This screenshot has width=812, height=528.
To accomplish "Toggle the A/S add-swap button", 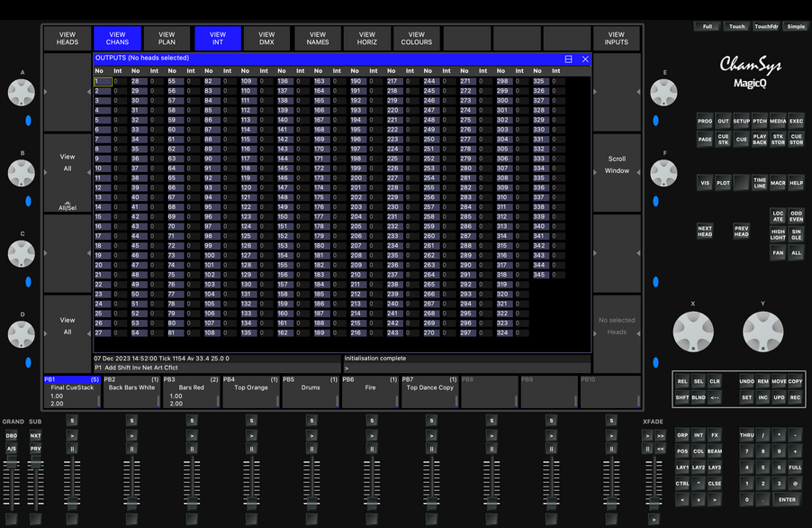I will [x=12, y=449].
